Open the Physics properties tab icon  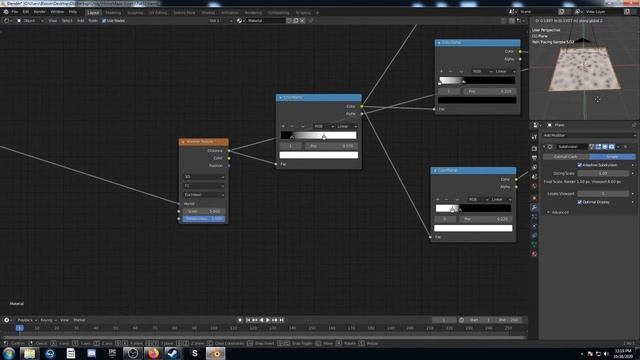tap(534, 226)
